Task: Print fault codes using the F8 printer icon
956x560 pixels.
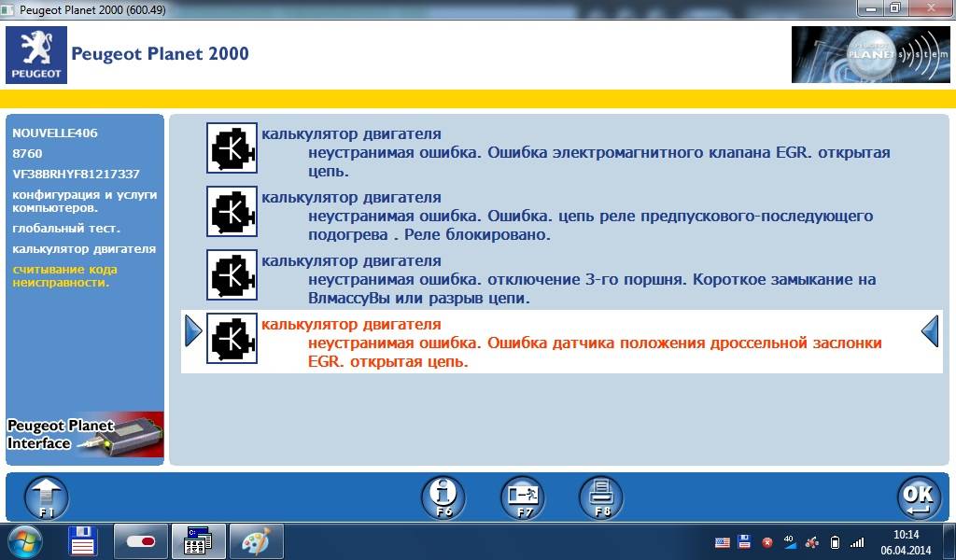Action: [600, 497]
